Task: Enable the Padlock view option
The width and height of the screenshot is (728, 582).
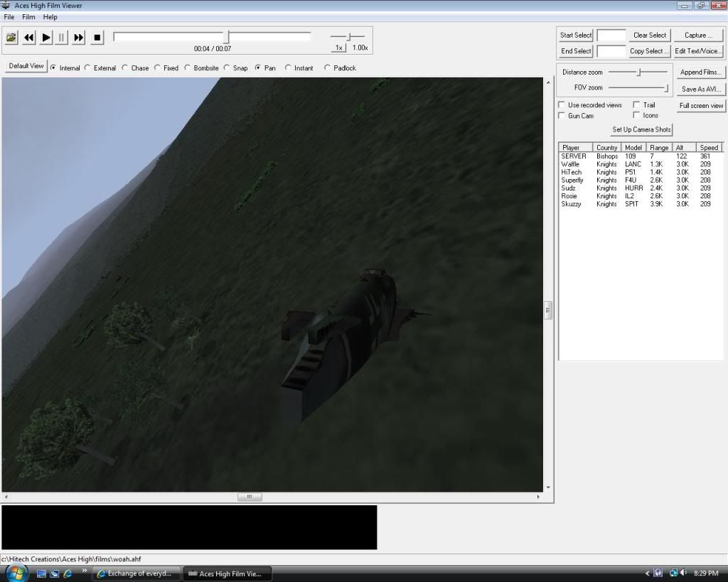Action: coord(327,68)
